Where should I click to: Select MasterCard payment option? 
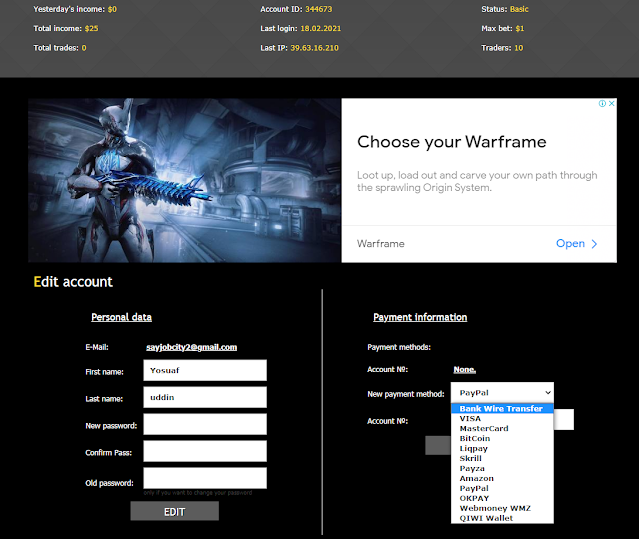[x=502, y=429]
